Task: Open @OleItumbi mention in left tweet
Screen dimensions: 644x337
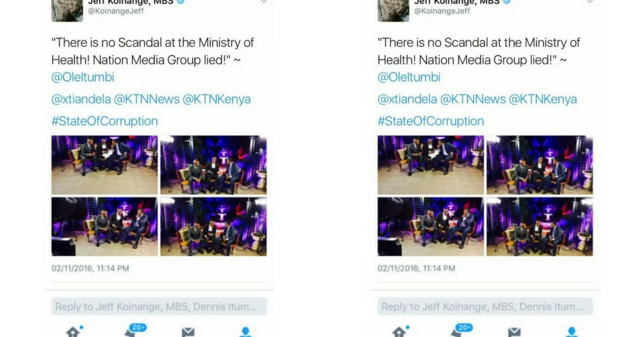Action: [x=83, y=77]
